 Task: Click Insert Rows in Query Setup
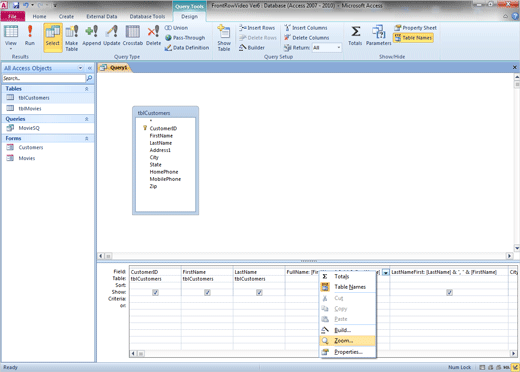tap(257, 28)
